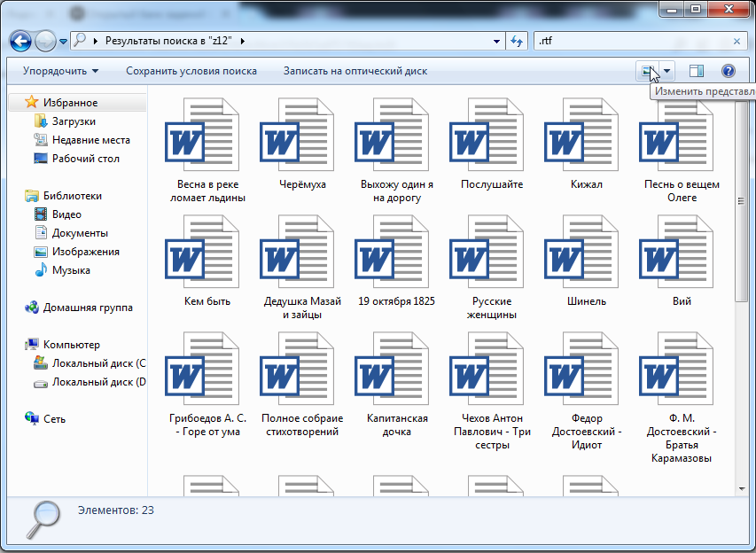
Task: Select Песнь о вещем Олеге file
Action: coord(682,151)
